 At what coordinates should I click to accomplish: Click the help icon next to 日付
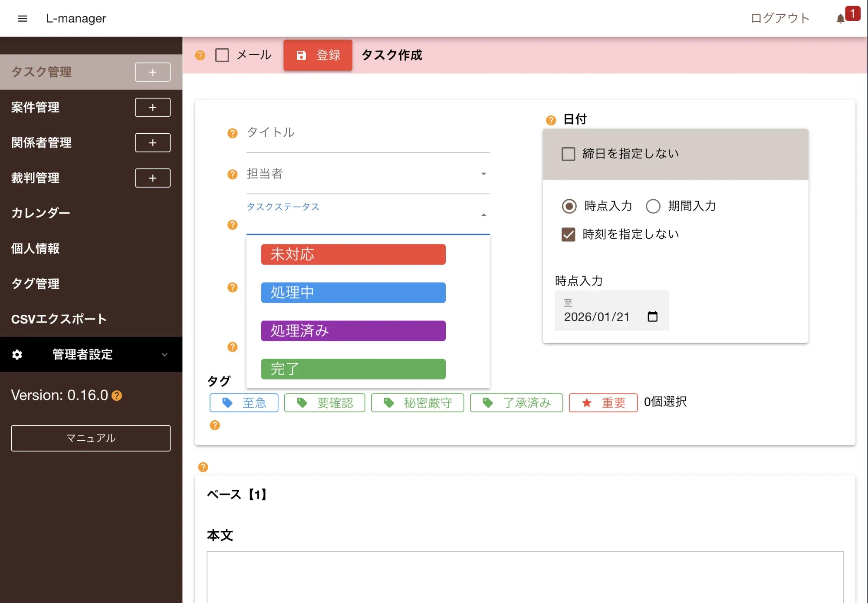[551, 120]
